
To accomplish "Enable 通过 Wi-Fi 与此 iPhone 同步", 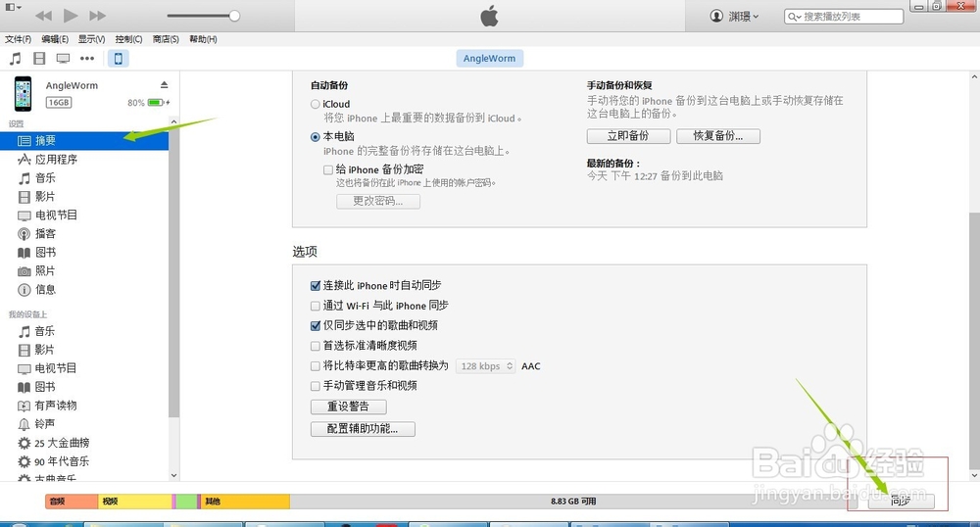I will pyautogui.click(x=316, y=306).
